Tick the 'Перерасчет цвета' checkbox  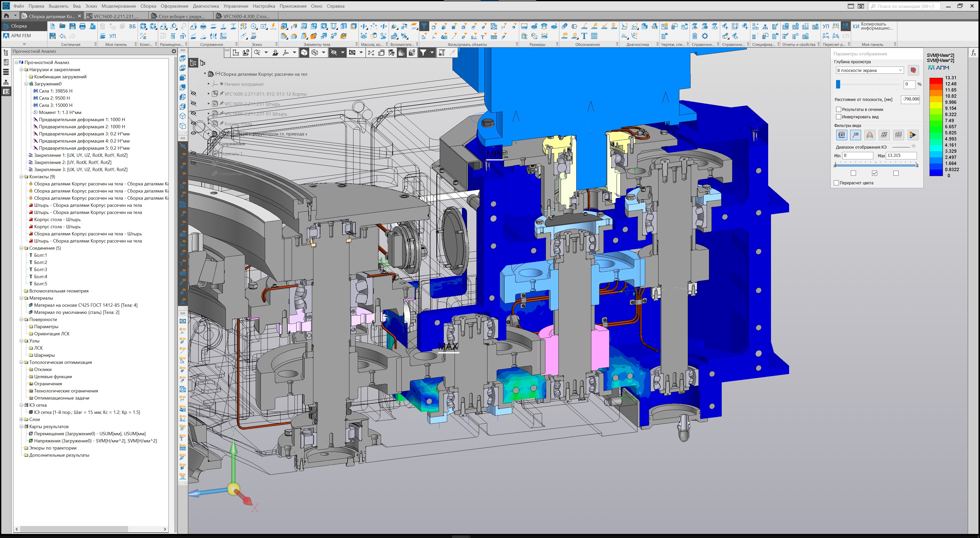836,183
